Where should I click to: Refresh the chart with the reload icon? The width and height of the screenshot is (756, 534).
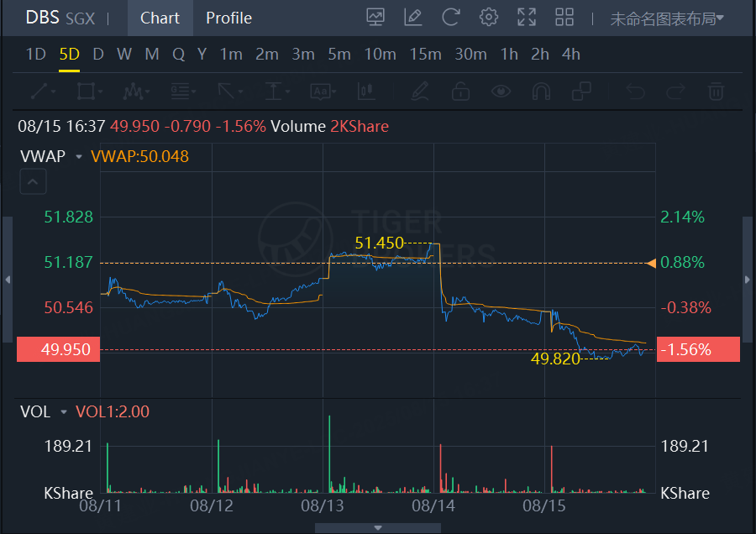(x=451, y=18)
